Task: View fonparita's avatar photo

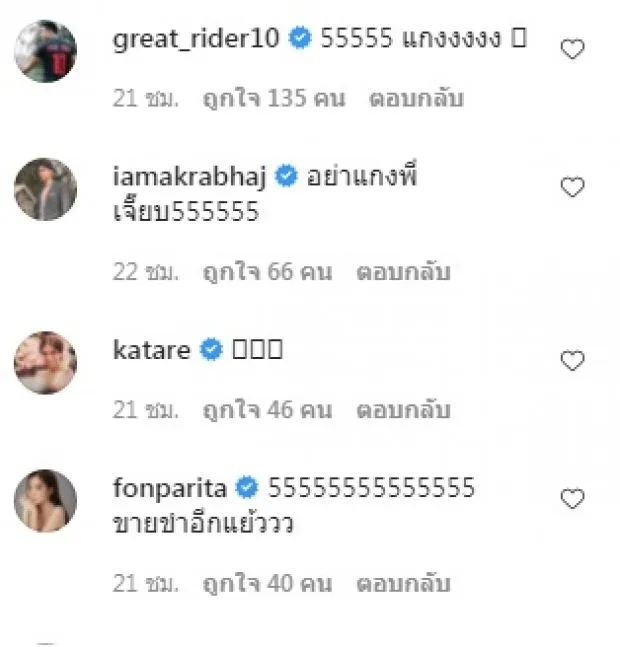Action: coord(45,500)
